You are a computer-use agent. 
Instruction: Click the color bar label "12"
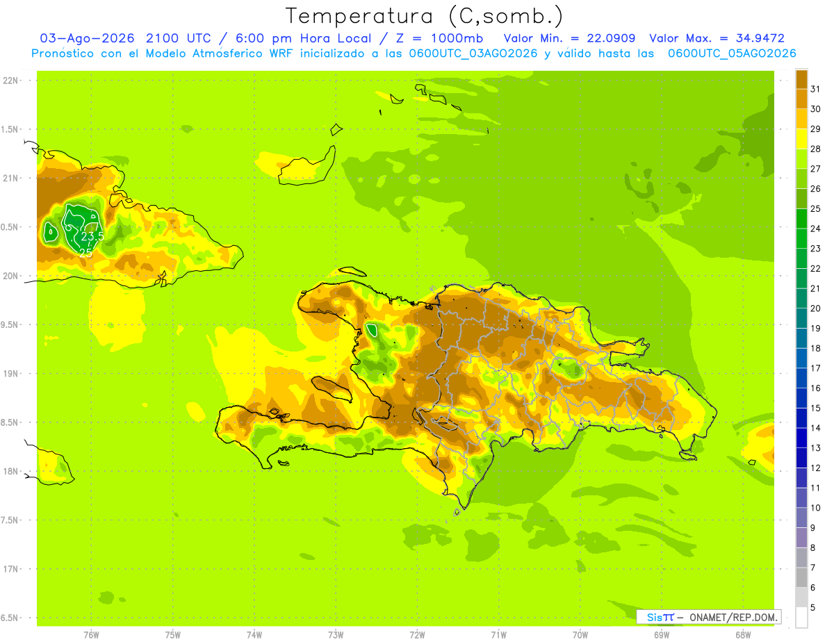(815, 468)
